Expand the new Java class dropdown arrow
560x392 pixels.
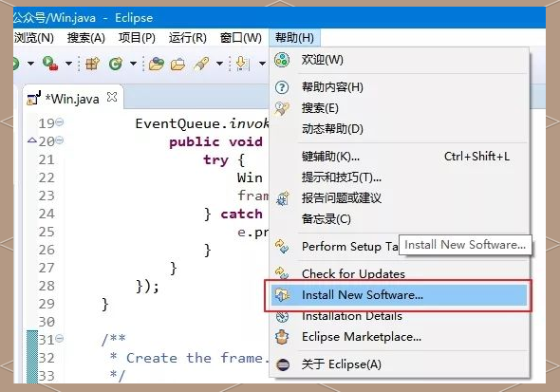click(x=133, y=64)
